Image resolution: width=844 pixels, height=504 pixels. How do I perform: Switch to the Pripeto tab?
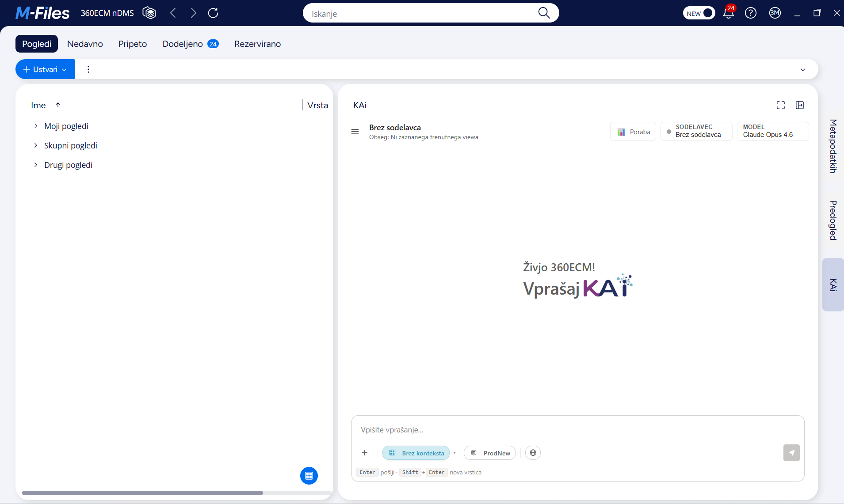coord(133,44)
